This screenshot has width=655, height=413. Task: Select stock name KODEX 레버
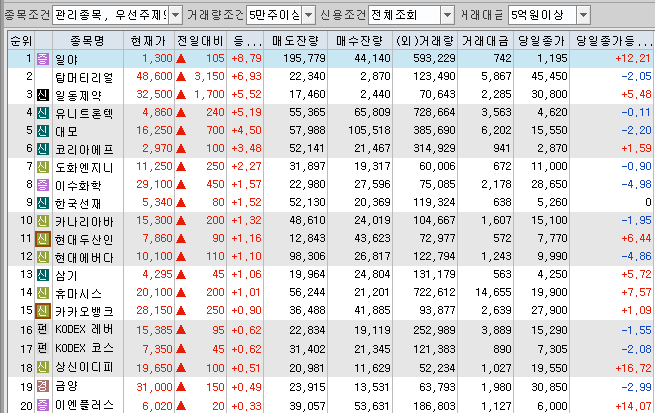(84, 329)
